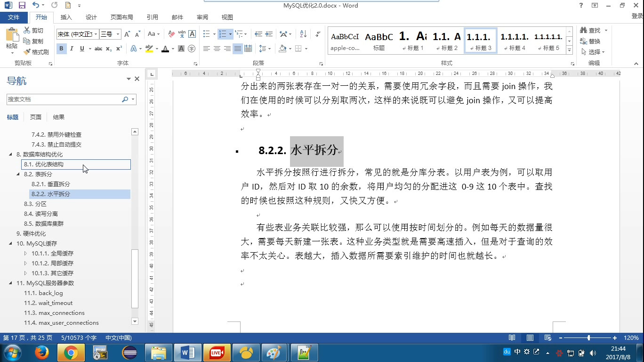Click the Numbering list icon
This screenshot has width=644, height=362.
[x=222, y=34]
